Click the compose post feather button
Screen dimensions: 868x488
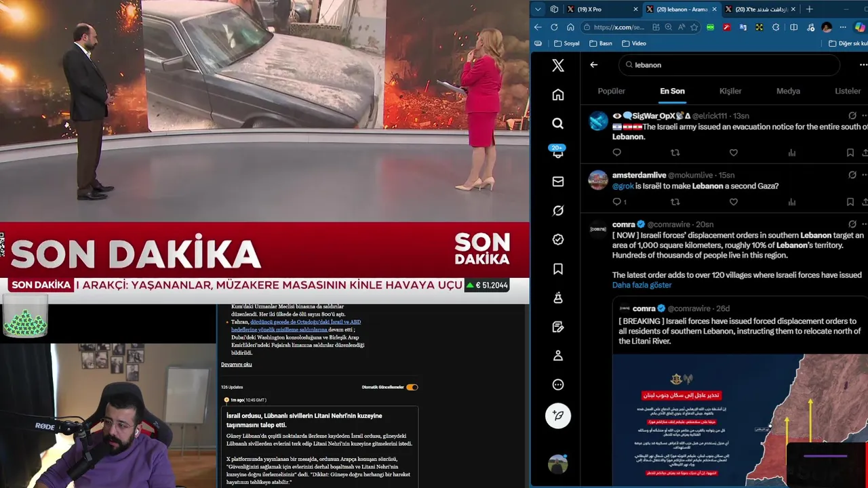(558, 415)
